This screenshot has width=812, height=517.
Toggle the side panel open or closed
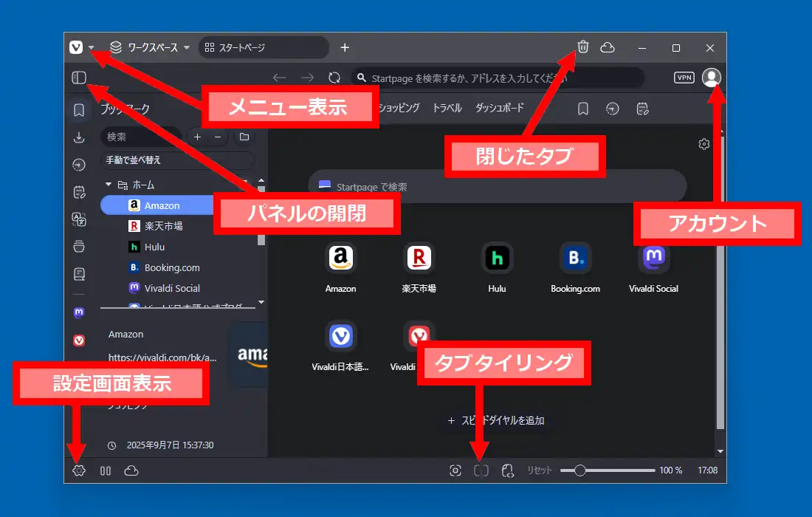coord(79,78)
